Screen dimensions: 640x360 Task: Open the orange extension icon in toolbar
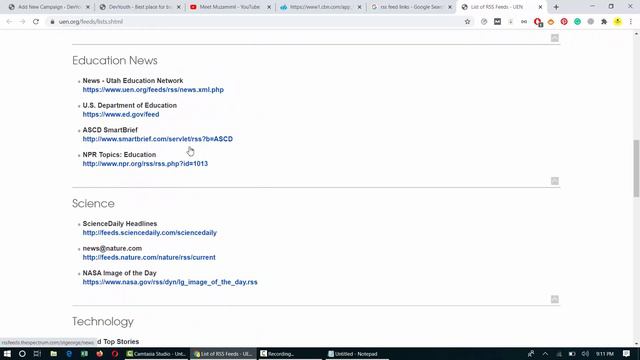pyautogui.click(x=551, y=22)
